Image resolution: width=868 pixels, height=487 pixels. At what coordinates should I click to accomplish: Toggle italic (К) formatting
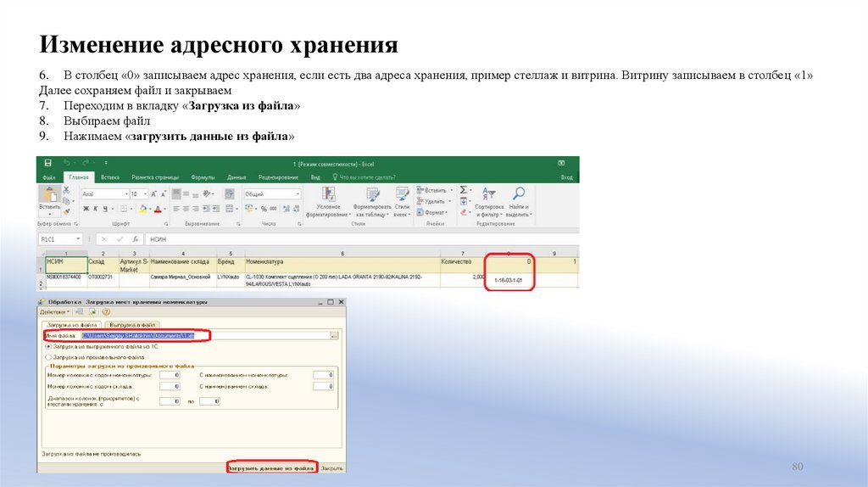[95, 209]
